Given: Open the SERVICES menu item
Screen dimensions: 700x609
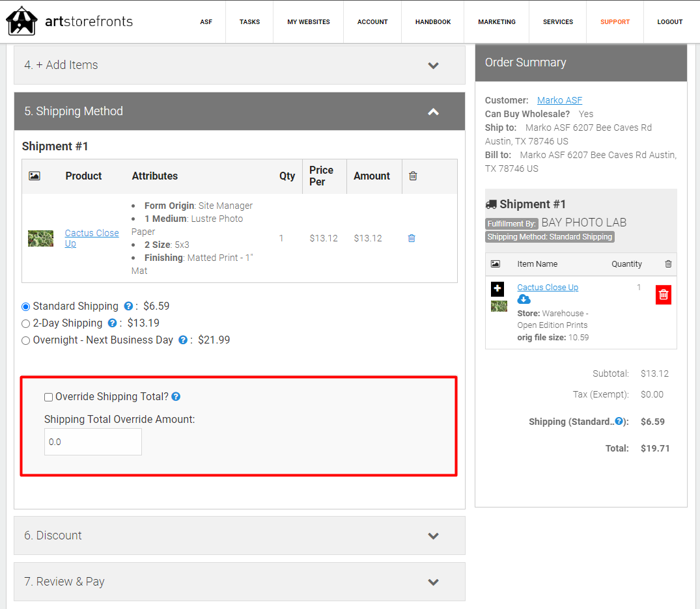Looking at the screenshot, I should [558, 22].
